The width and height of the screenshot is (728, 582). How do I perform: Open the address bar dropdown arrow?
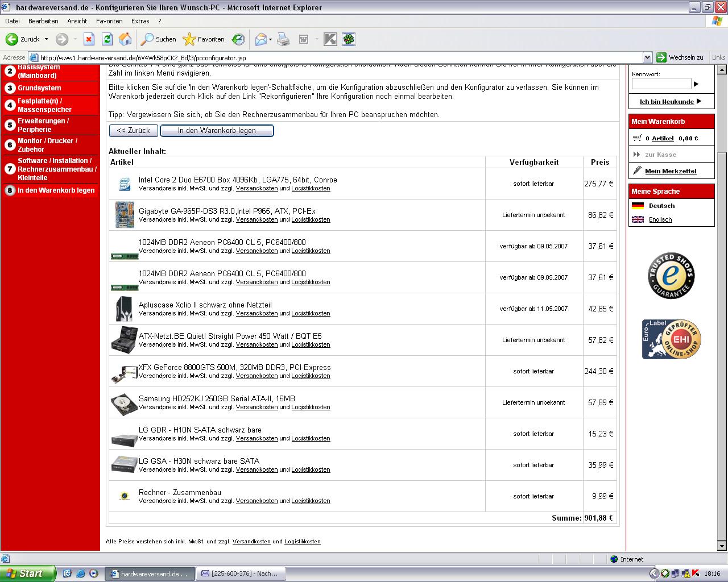click(x=647, y=57)
